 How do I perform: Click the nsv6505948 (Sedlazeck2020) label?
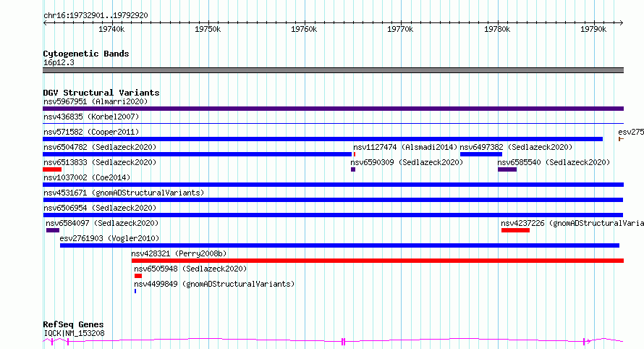tap(190, 269)
